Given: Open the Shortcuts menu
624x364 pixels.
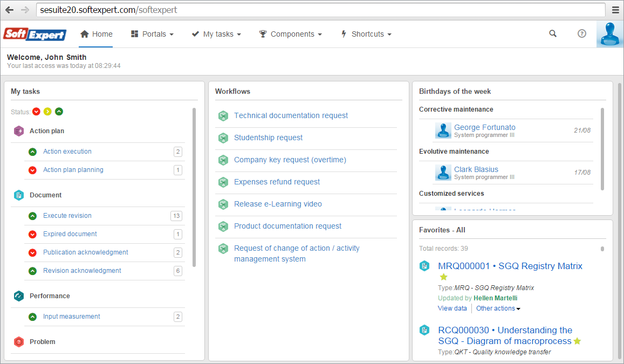Looking at the screenshot, I should click(366, 34).
